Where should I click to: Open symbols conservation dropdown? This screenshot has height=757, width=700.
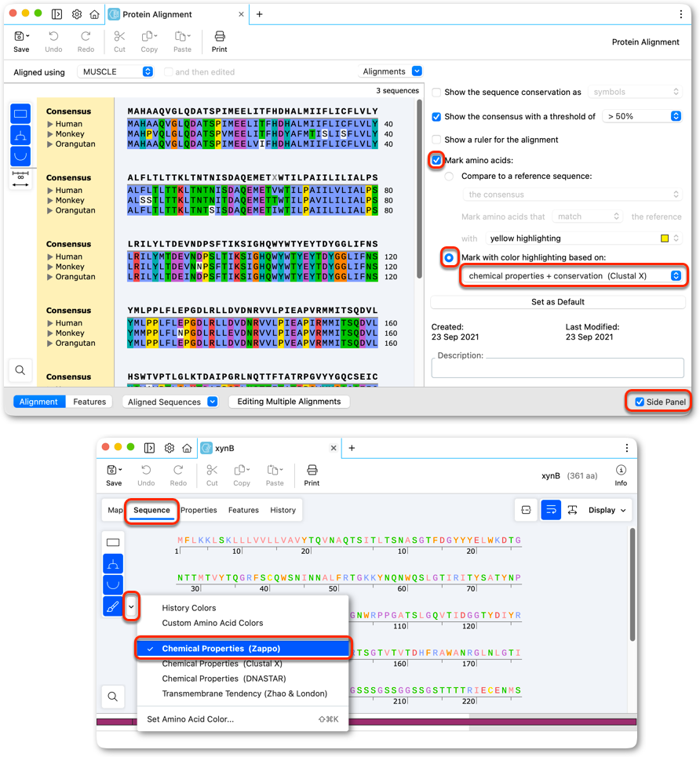pyautogui.click(x=635, y=92)
